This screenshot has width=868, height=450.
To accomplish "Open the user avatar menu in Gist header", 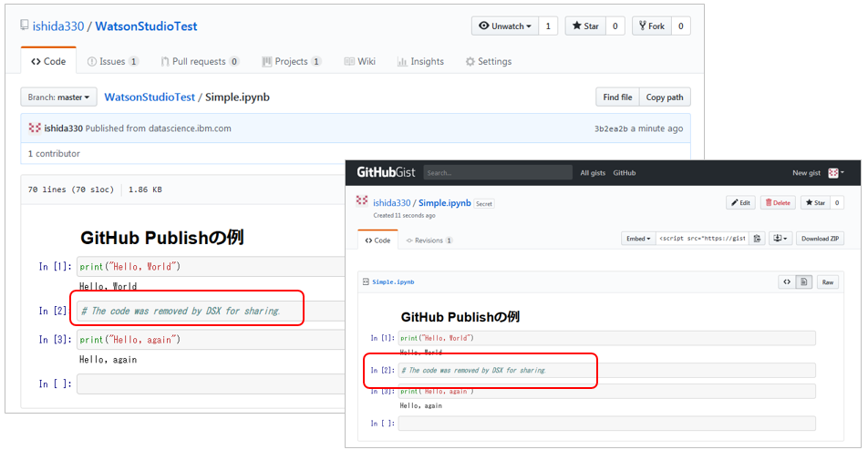I will [x=835, y=173].
